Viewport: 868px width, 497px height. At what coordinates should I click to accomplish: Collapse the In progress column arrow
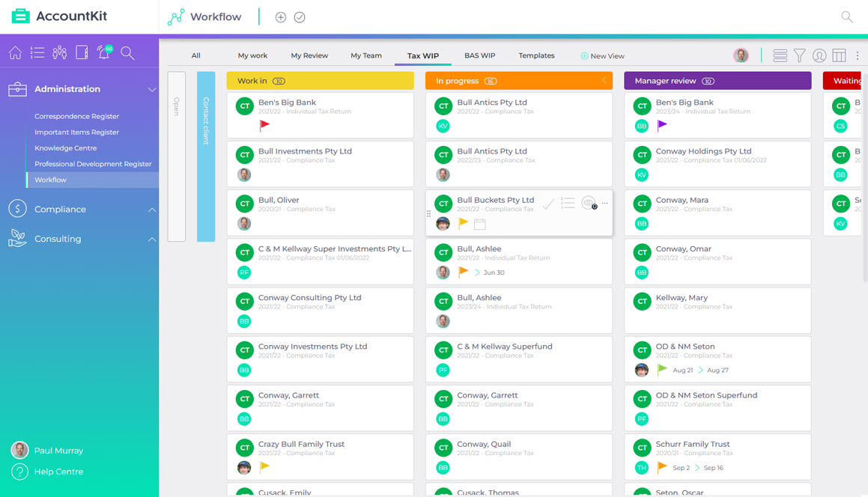604,80
